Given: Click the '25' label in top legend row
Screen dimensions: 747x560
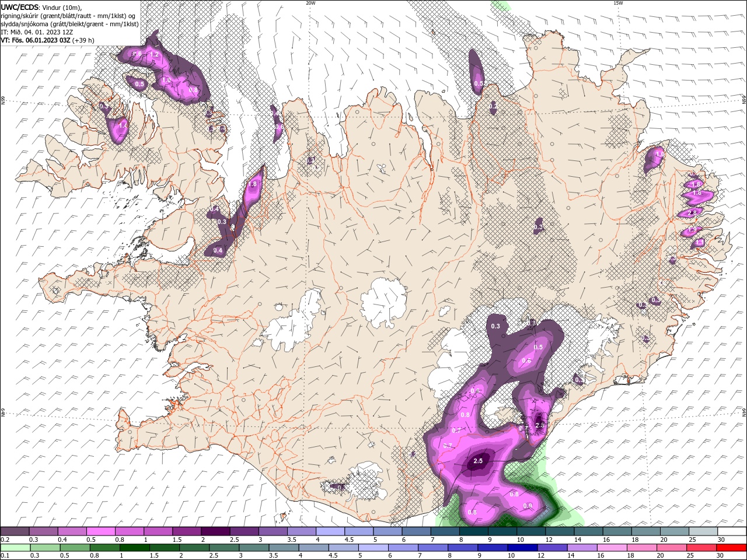Looking at the screenshot, I should coord(692,540).
